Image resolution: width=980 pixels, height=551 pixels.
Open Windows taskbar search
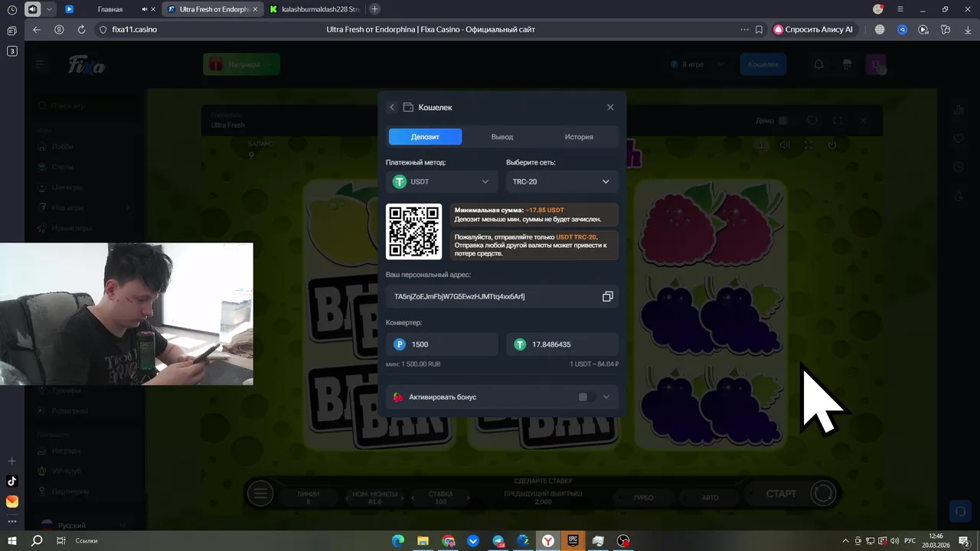click(37, 540)
